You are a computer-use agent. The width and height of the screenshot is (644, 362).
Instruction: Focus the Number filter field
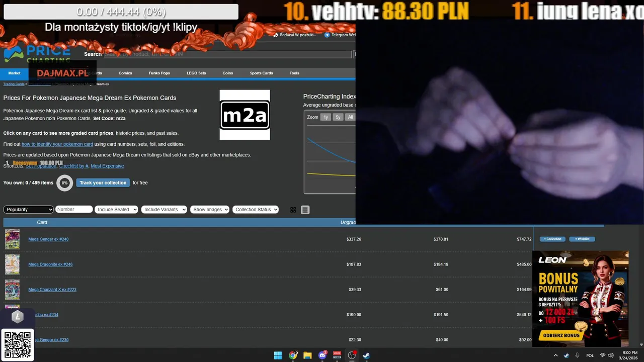74,209
